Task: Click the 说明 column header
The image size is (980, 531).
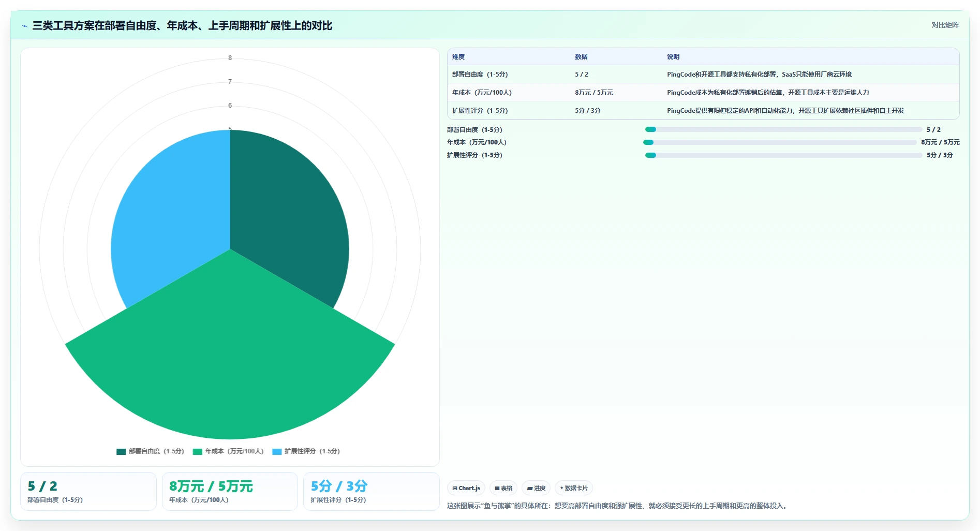Action: pyautogui.click(x=673, y=57)
